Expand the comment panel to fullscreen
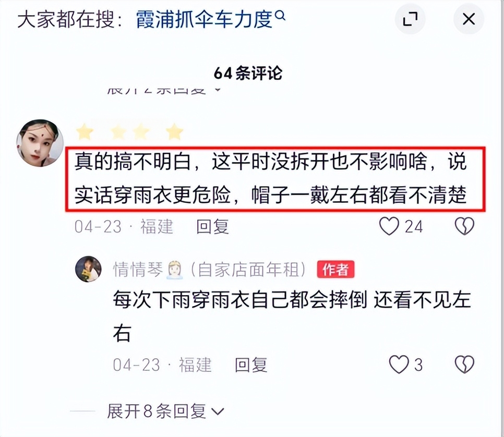This screenshot has width=504, height=437. click(410, 19)
